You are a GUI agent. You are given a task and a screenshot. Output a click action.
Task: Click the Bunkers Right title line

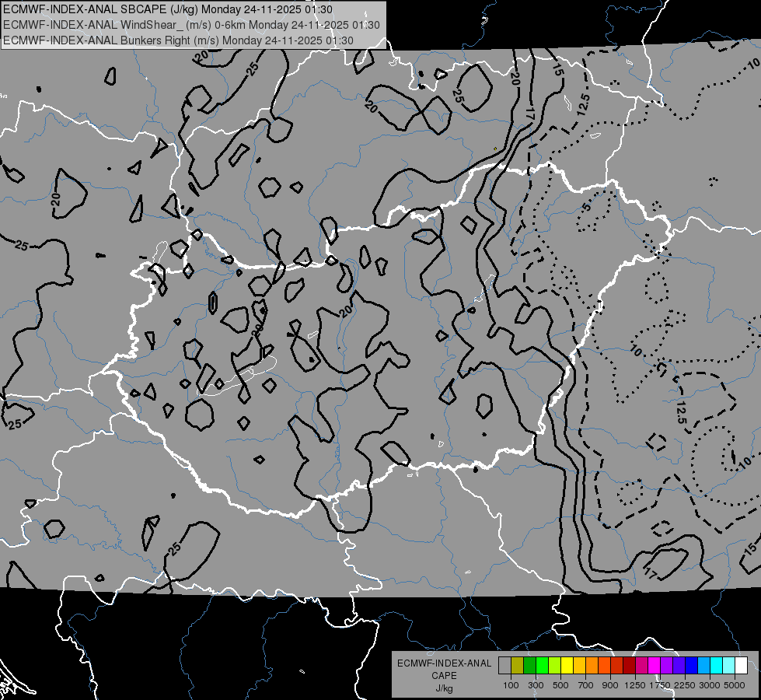[178, 40]
